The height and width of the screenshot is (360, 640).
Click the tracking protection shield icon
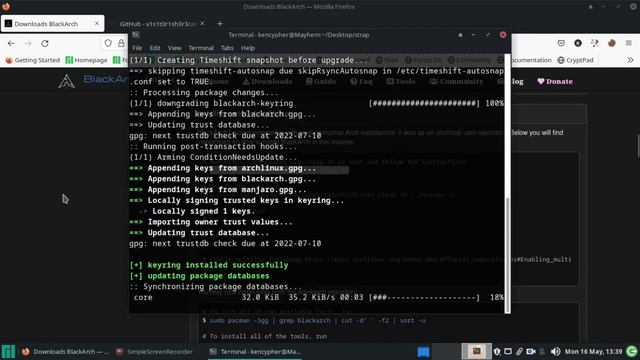[108, 43]
